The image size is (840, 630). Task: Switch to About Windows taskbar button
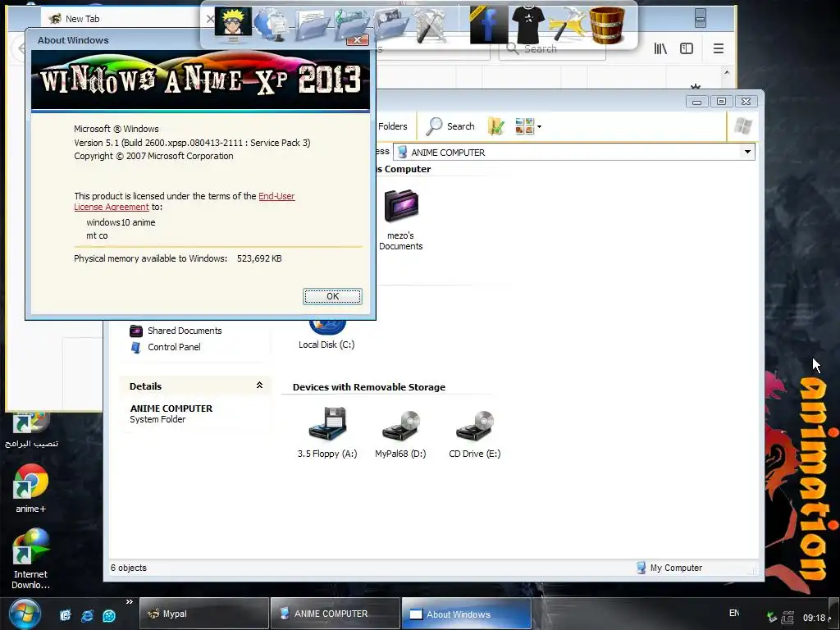point(467,614)
